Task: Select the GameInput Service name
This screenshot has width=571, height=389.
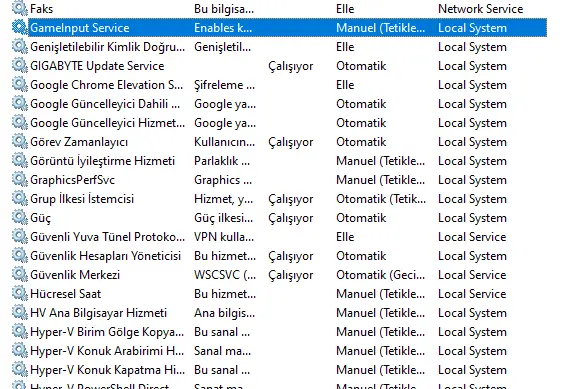Action: pos(80,28)
